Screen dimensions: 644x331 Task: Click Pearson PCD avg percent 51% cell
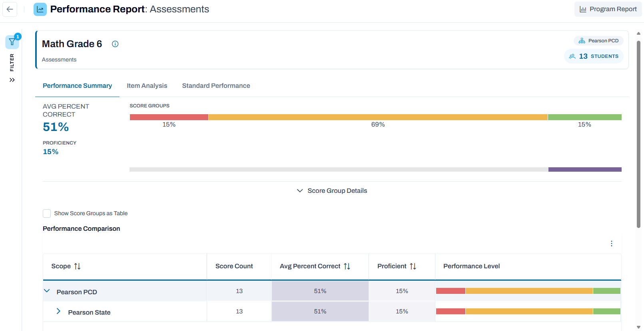320,291
